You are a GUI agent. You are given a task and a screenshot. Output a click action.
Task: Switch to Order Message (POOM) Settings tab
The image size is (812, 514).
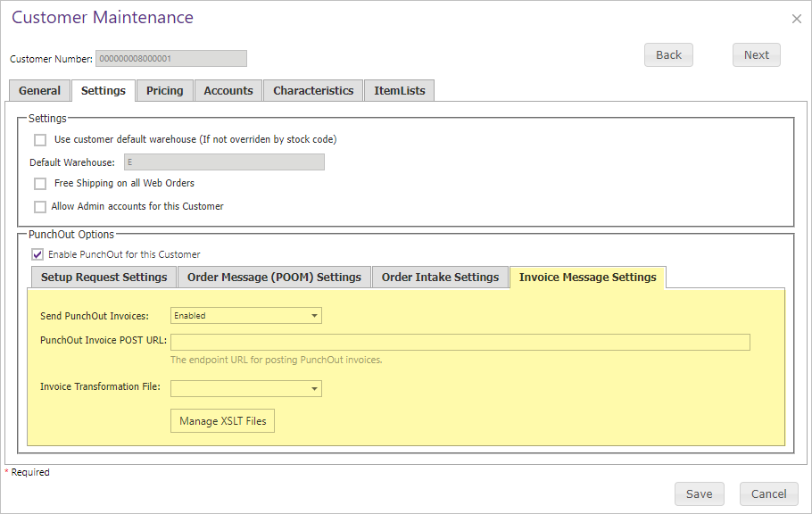pos(274,278)
